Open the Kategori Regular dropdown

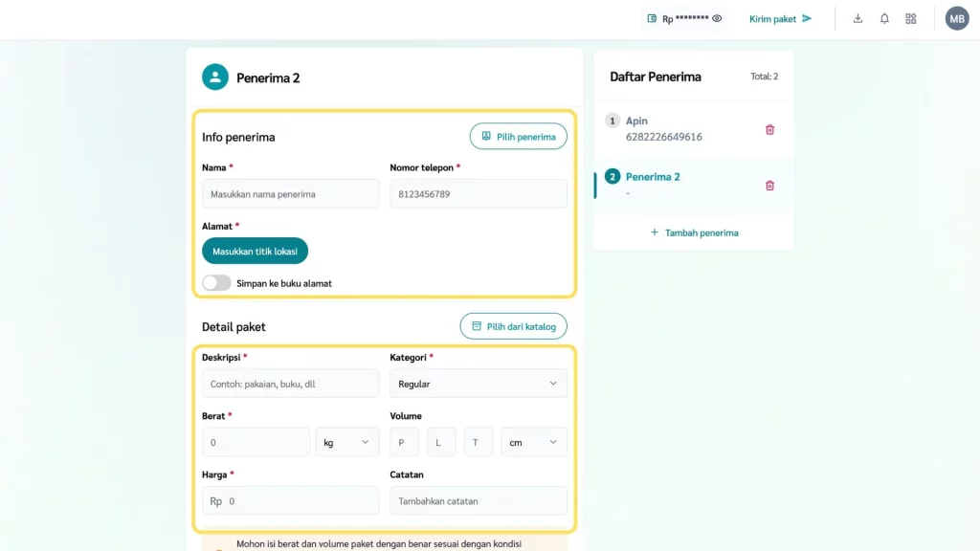point(478,384)
